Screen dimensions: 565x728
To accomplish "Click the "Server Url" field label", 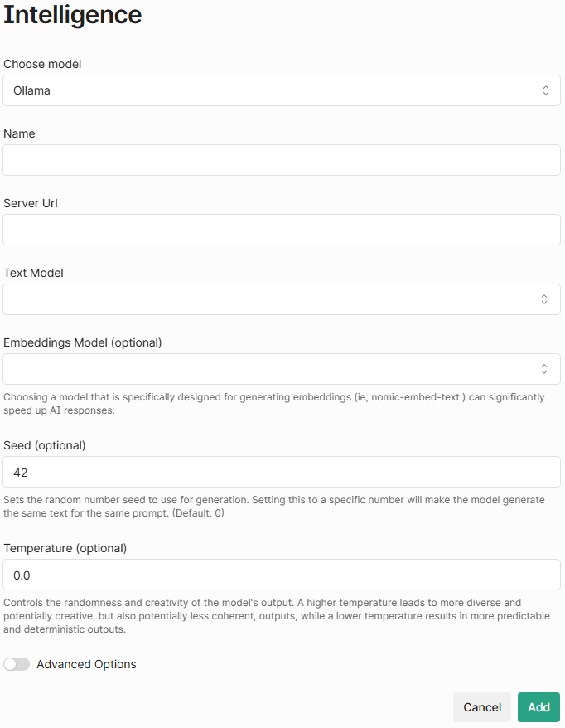I will [31, 203].
